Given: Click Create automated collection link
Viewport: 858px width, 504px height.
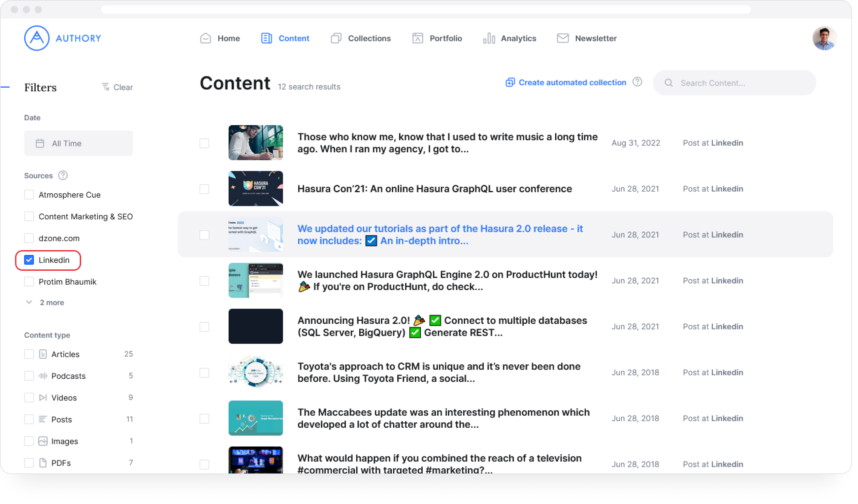Looking at the screenshot, I should point(566,83).
